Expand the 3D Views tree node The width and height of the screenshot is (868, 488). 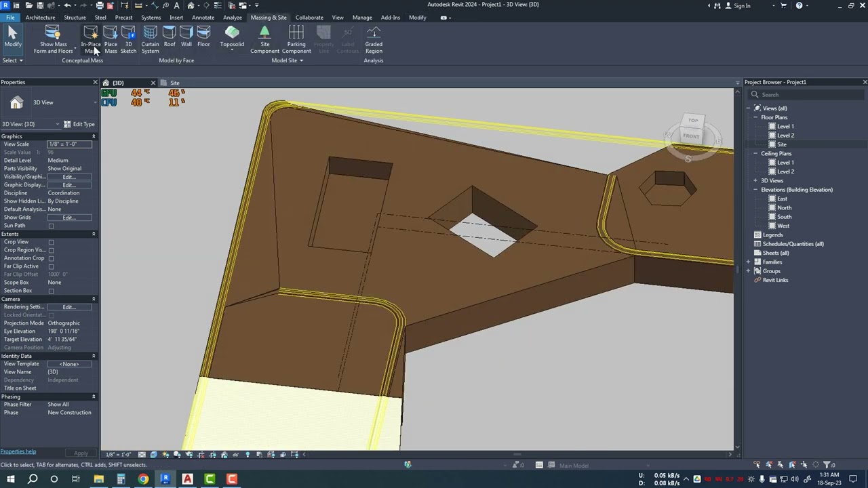click(755, 181)
